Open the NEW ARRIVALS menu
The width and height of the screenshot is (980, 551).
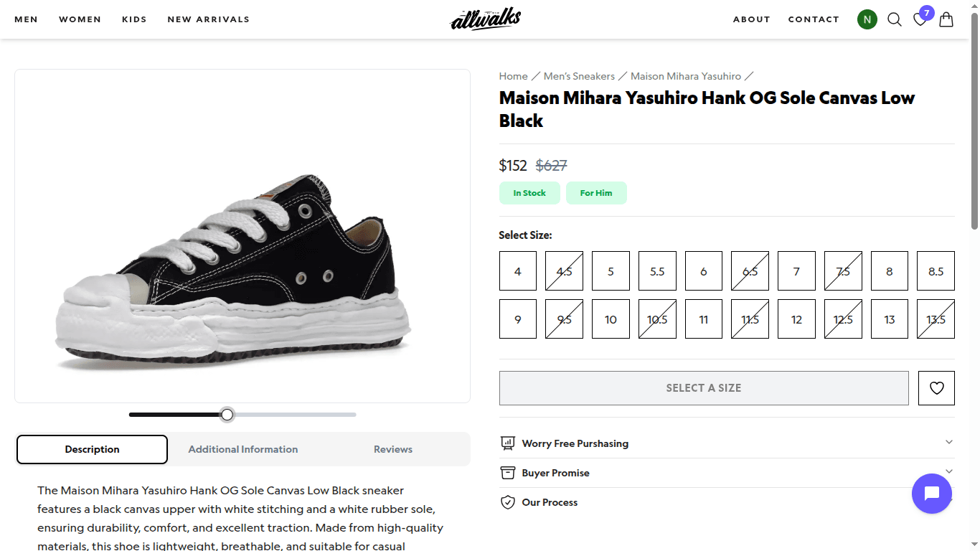coord(208,19)
